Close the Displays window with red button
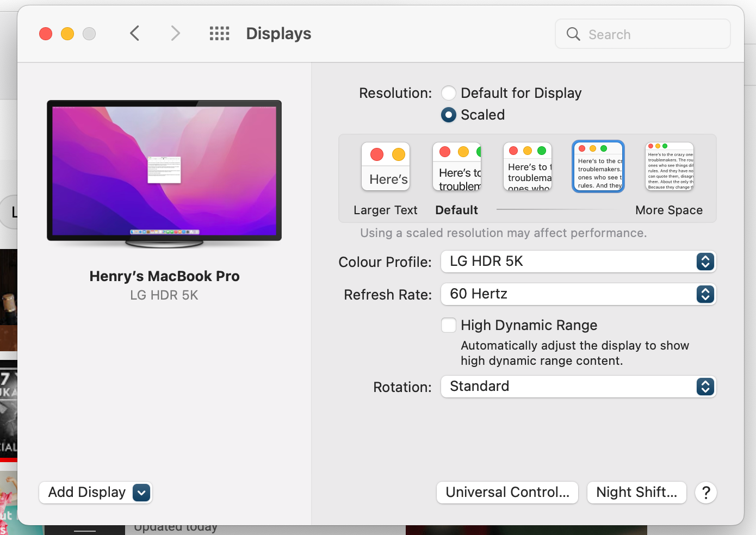 coord(46,34)
